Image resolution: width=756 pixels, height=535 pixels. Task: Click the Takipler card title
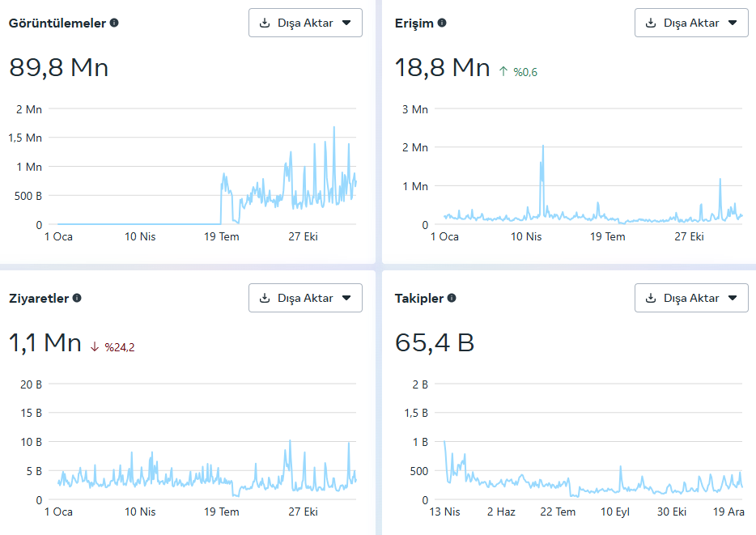click(419, 299)
